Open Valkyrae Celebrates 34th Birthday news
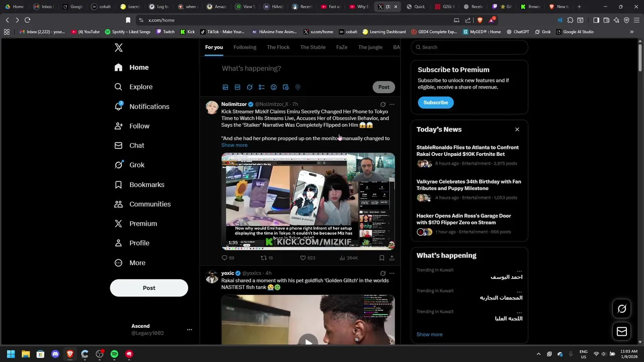Image resolution: width=644 pixels, height=362 pixels. (x=469, y=190)
